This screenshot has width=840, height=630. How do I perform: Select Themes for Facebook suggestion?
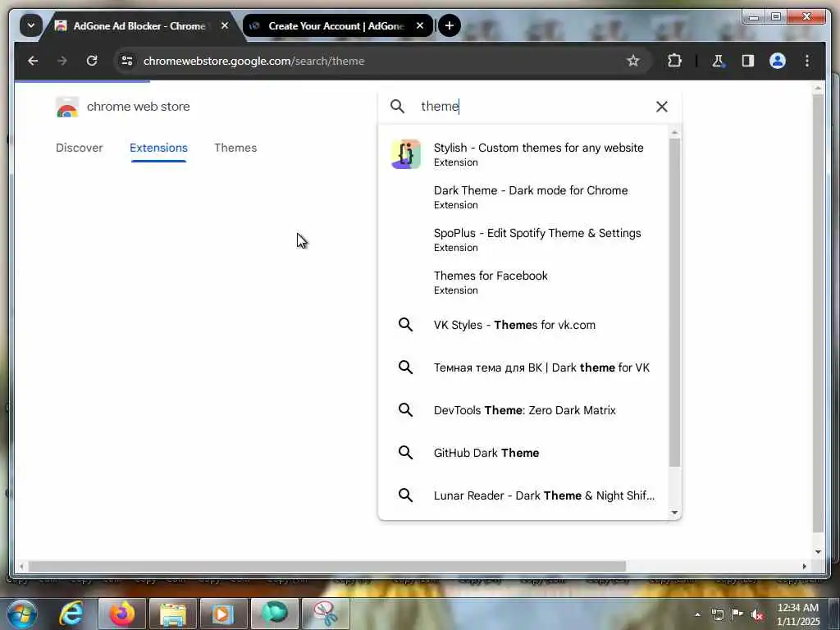pos(524,282)
